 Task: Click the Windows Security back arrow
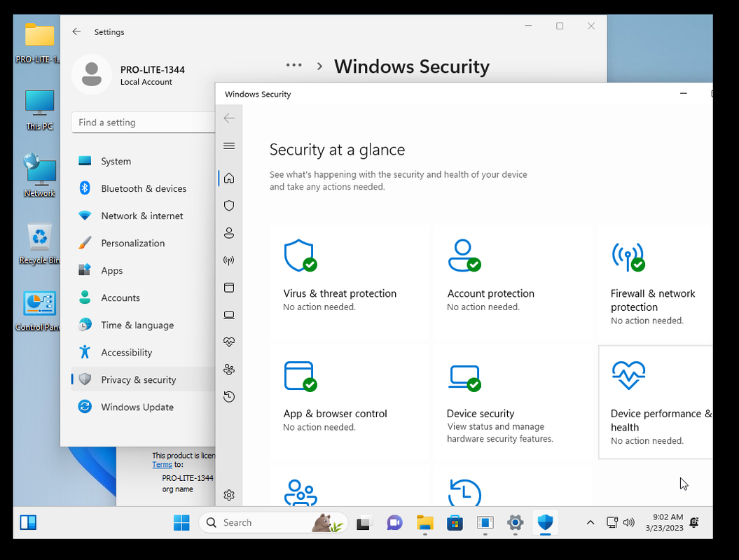229,118
